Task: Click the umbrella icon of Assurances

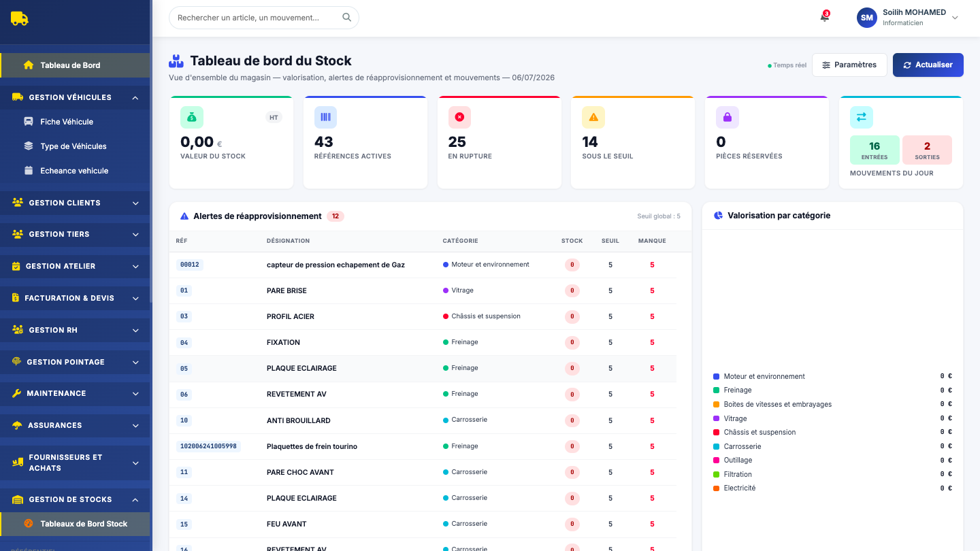Action: 17,425
